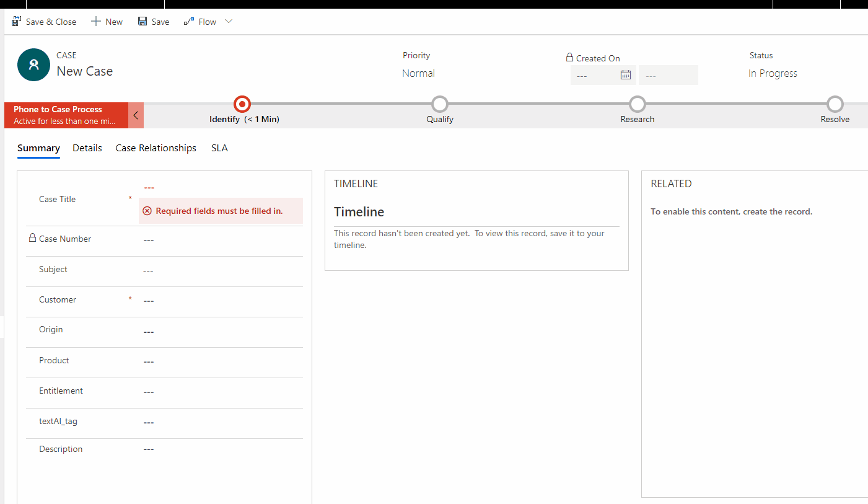Click the Research stage label
Viewport: 868px width, 504px height.
(x=638, y=119)
